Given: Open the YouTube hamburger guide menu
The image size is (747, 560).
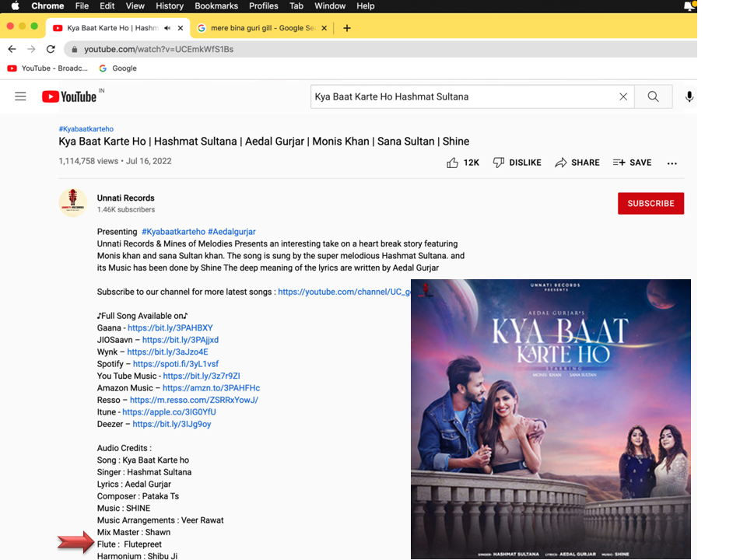Looking at the screenshot, I should point(20,96).
